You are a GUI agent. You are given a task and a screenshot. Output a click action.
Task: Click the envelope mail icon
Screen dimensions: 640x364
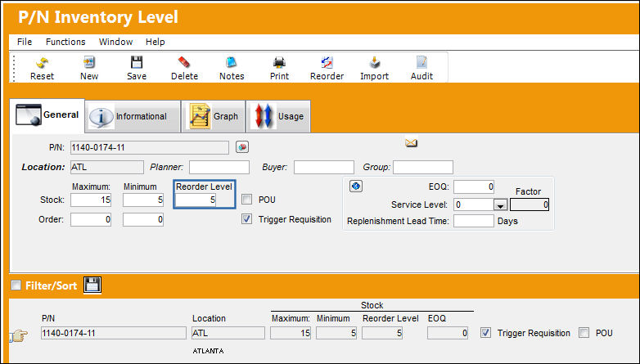(411, 143)
